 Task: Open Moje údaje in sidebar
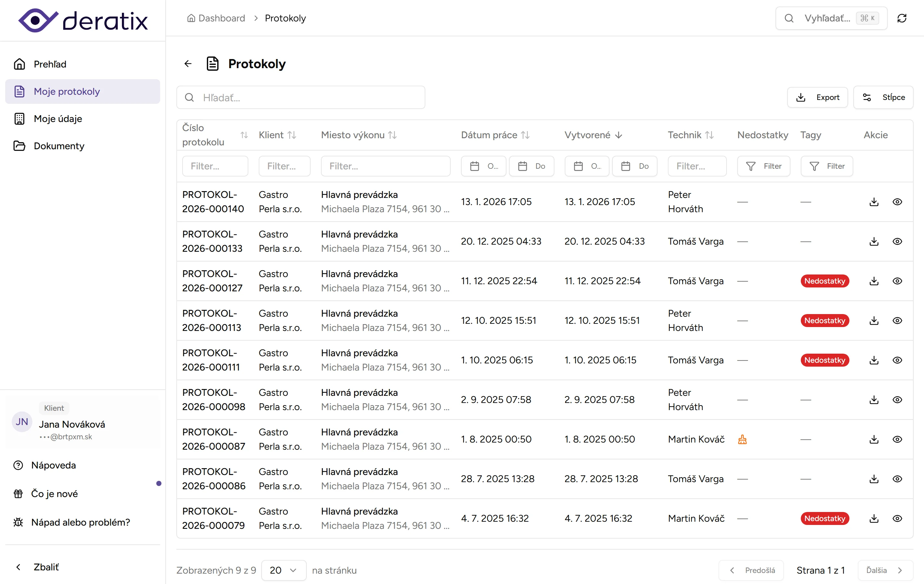[x=58, y=119]
